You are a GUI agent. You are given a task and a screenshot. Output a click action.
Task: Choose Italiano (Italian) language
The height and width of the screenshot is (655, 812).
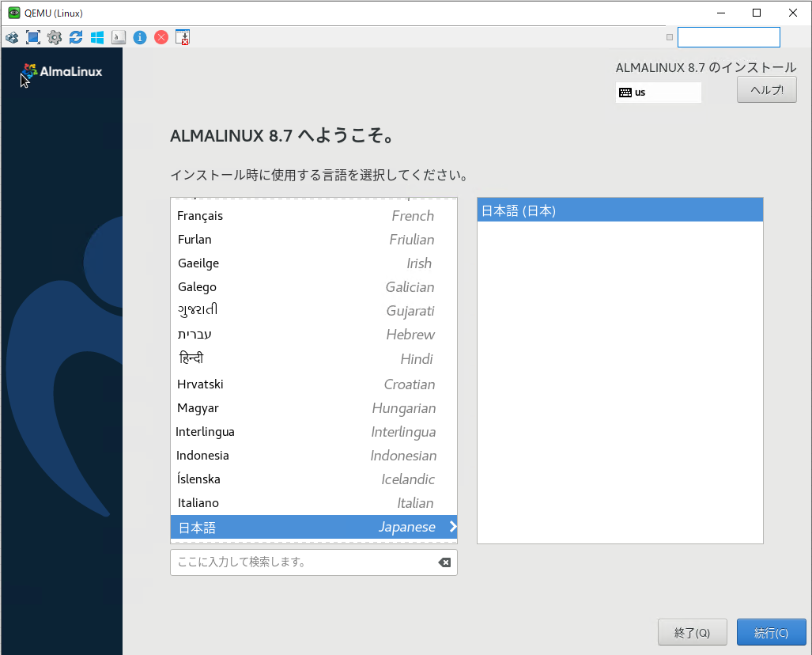(x=314, y=503)
